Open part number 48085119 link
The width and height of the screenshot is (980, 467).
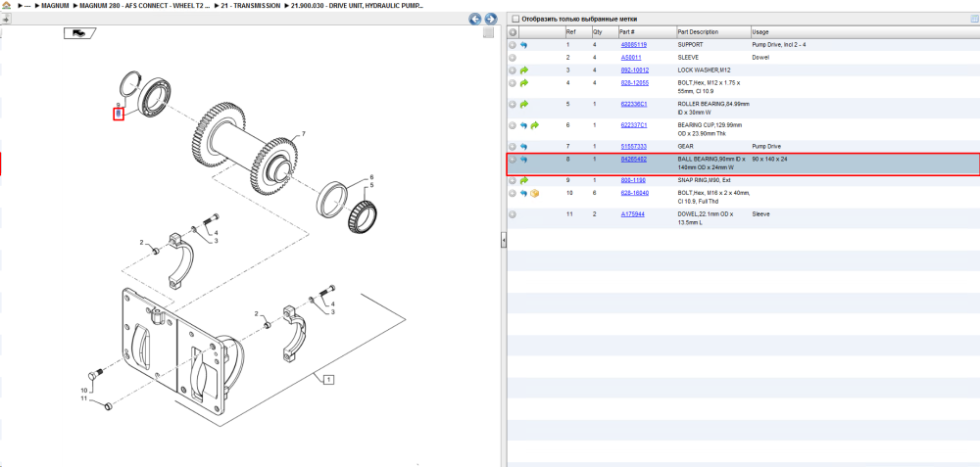(634, 45)
